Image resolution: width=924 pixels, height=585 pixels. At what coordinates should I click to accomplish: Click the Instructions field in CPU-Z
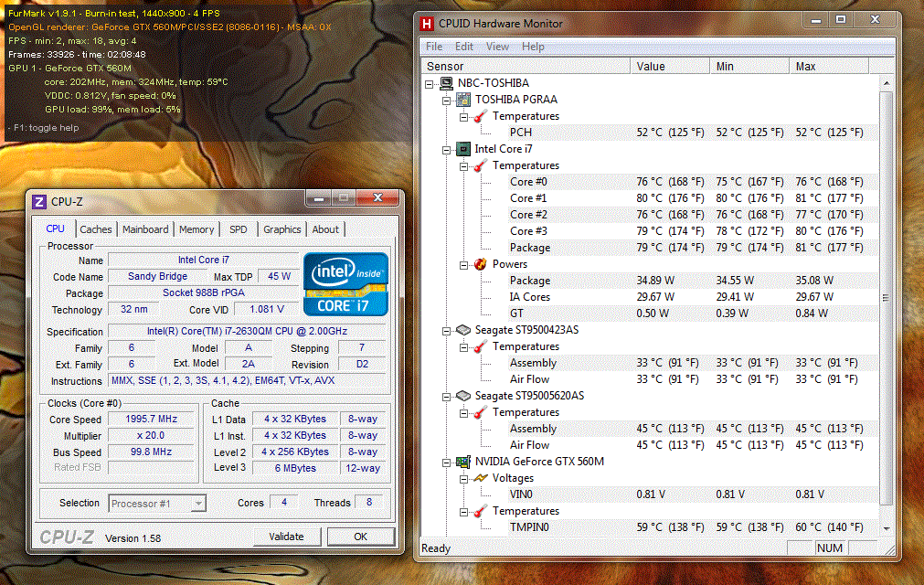pyautogui.click(x=247, y=381)
